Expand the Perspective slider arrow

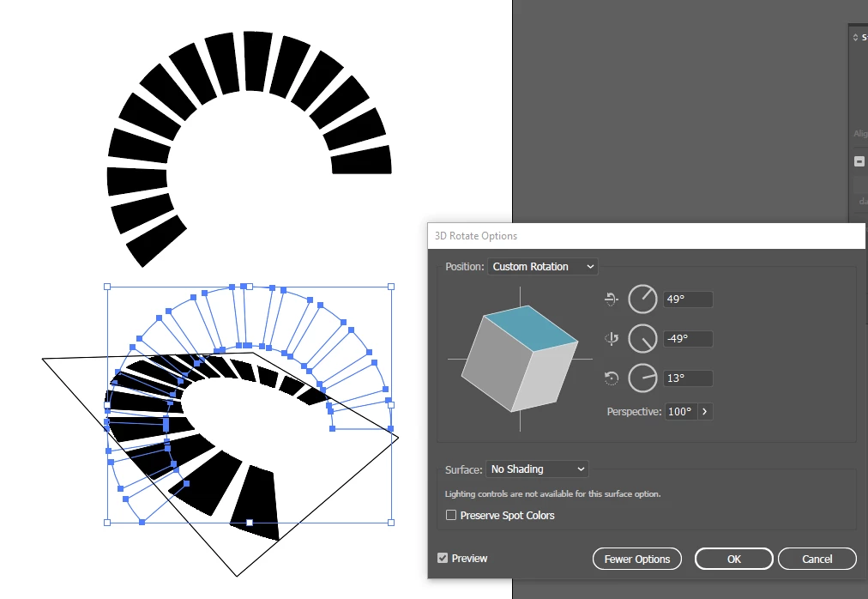tap(705, 412)
